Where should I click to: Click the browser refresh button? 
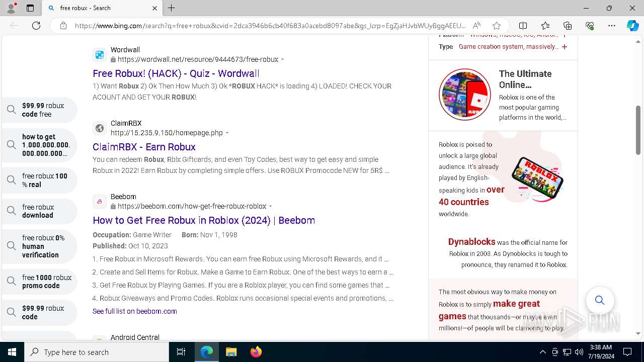point(36,26)
